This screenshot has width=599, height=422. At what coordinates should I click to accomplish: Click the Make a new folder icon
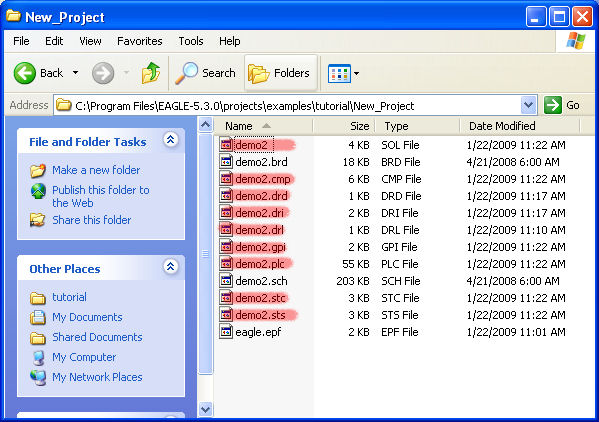click(38, 170)
